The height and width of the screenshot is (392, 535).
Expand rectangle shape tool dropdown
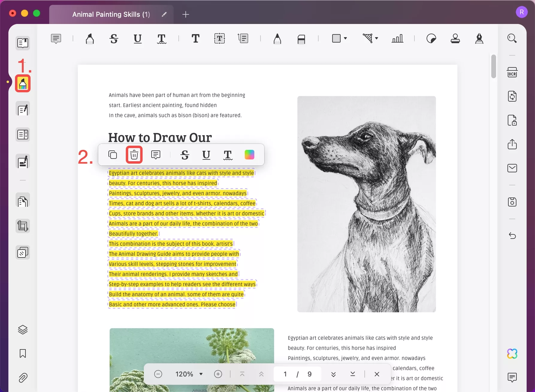[345, 38]
